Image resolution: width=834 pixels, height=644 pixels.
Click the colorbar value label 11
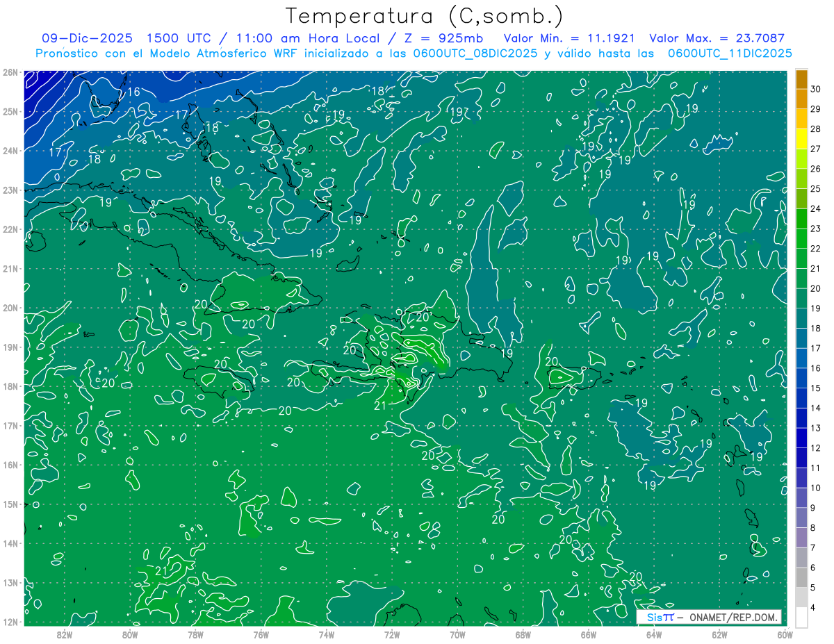(x=815, y=468)
